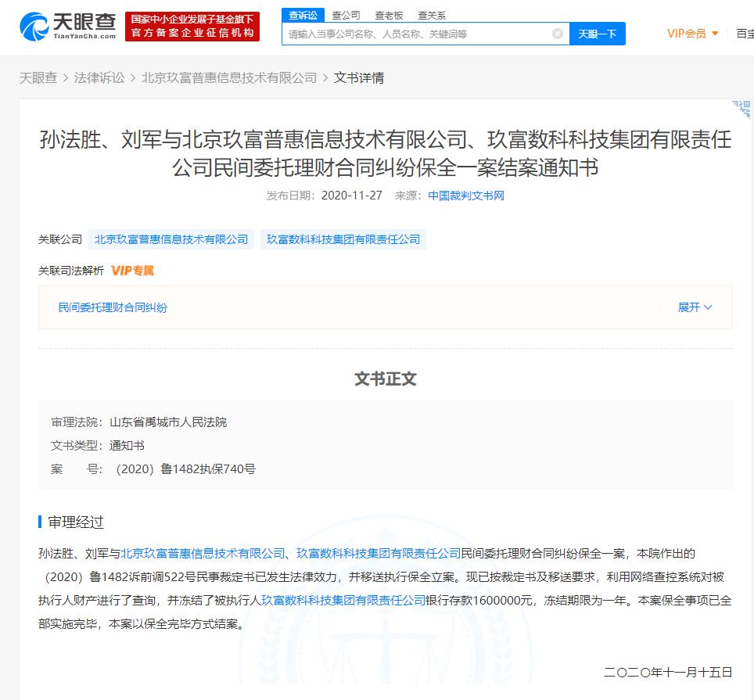754x700 pixels.
Task: Click the red 官方备案企业征信机构 banner
Action: [192, 27]
